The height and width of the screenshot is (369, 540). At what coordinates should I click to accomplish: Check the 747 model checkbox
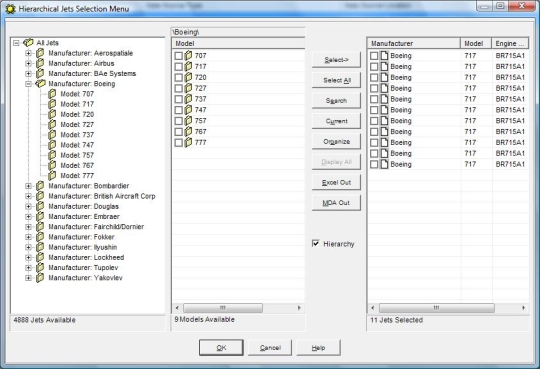[x=178, y=110]
